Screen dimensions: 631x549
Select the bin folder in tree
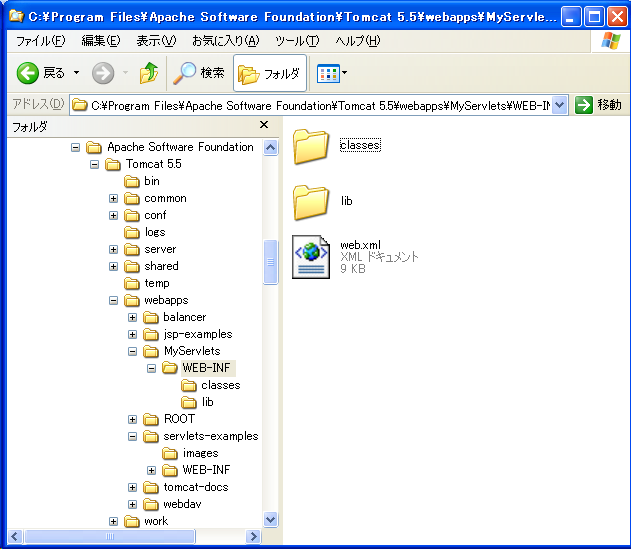142,182
